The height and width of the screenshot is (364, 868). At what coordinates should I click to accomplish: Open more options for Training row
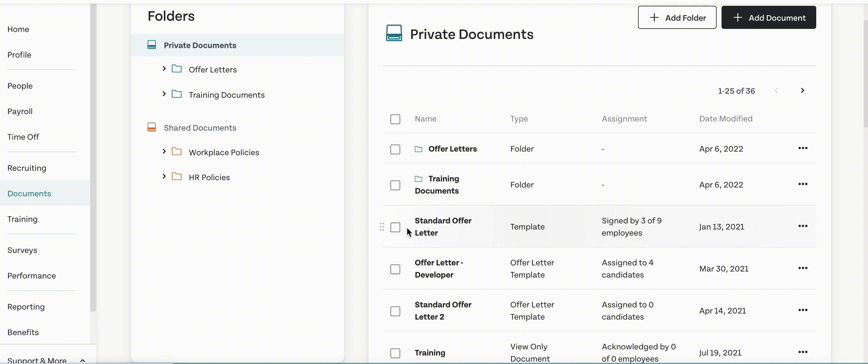pyautogui.click(x=803, y=352)
